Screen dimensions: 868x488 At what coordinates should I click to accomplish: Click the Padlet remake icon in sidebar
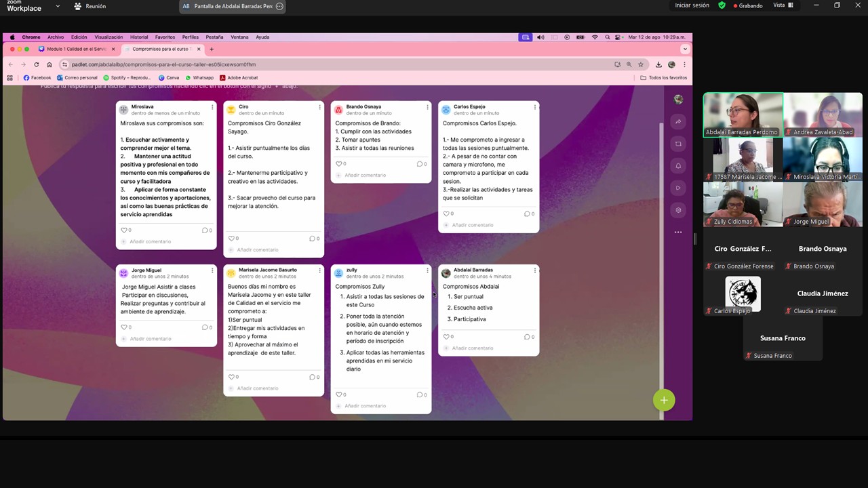click(678, 144)
